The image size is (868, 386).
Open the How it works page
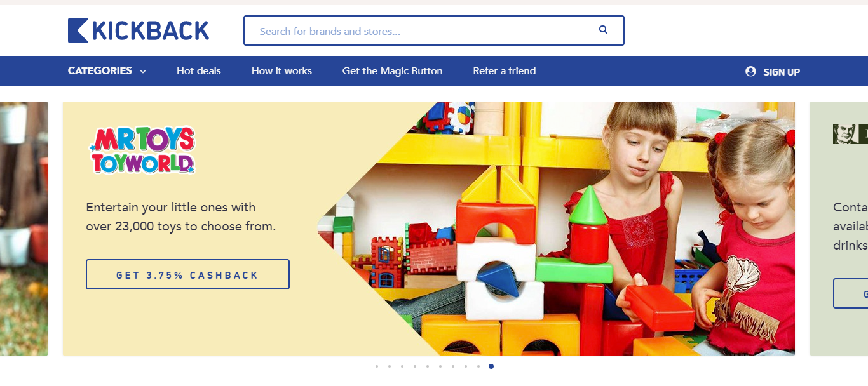coord(281,71)
